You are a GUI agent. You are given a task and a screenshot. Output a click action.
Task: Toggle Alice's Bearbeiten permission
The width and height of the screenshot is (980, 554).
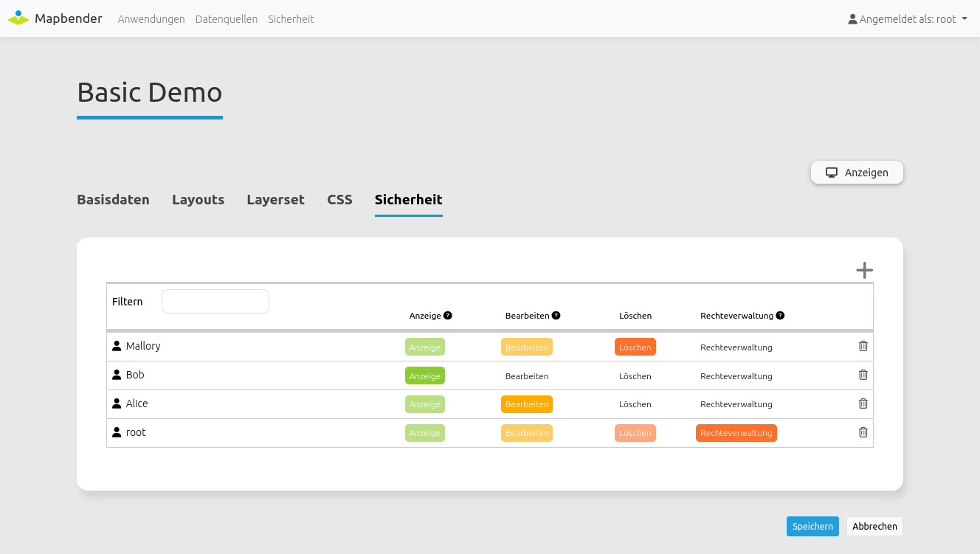pos(526,404)
